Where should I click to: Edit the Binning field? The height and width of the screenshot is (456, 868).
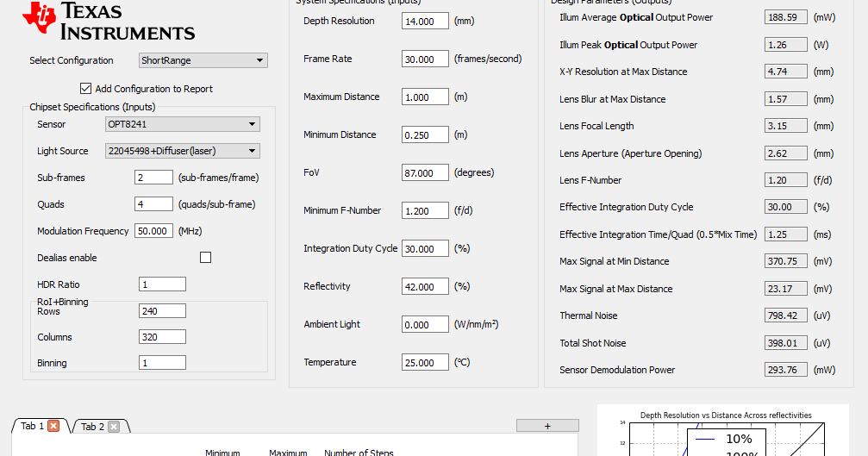pyautogui.click(x=162, y=363)
